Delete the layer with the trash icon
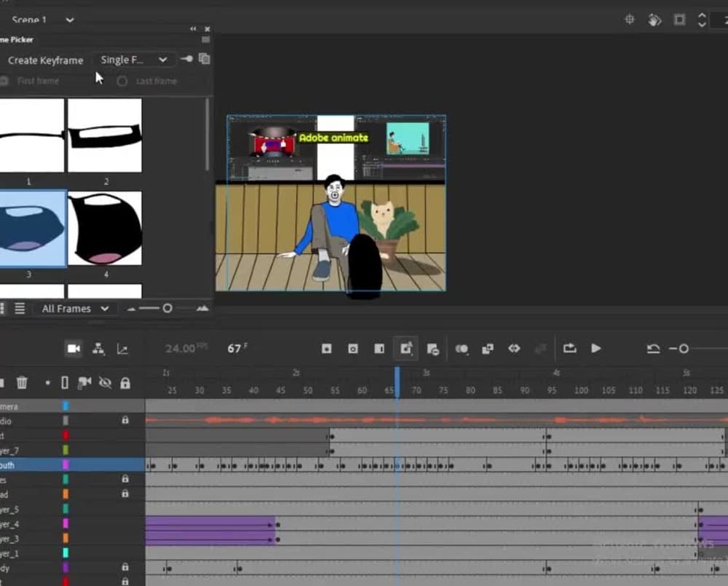Viewport: 728px width, 586px height. (x=22, y=383)
